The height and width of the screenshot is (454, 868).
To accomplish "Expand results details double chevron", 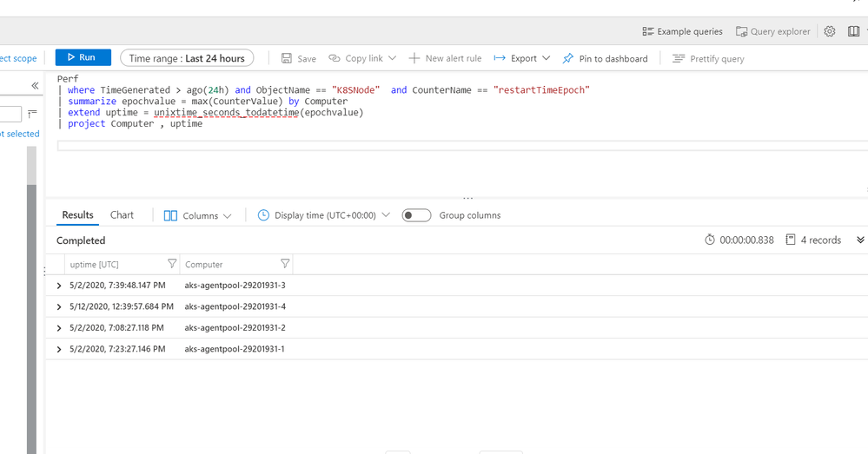I will point(860,240).
